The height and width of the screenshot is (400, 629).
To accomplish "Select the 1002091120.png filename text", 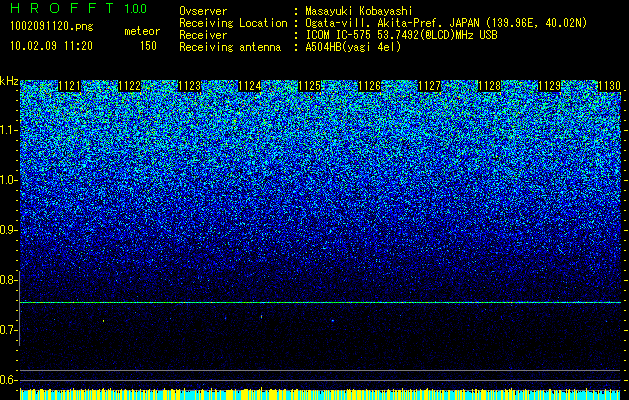I will pyautogui.click(x=51, y=27).
